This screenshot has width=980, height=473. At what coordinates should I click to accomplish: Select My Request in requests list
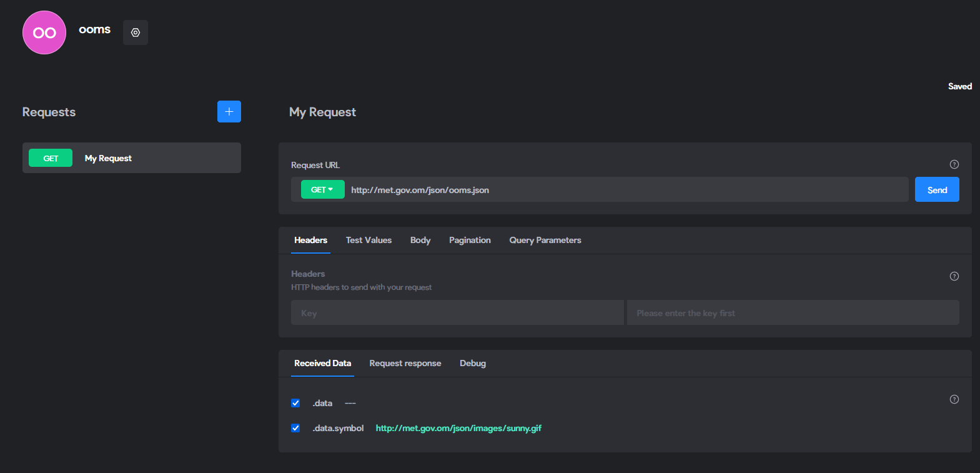(x=132, y=158)
